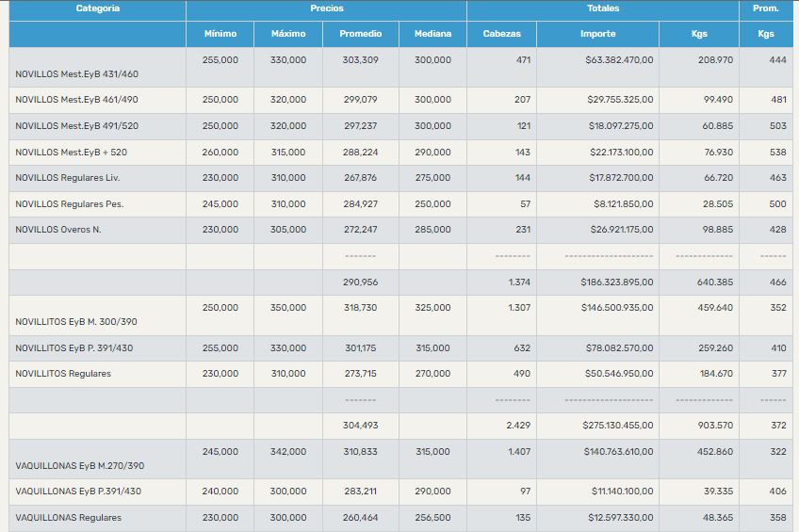
Task: Select the NOVILLITOS Regulares row label
Action: coord(63,374)
